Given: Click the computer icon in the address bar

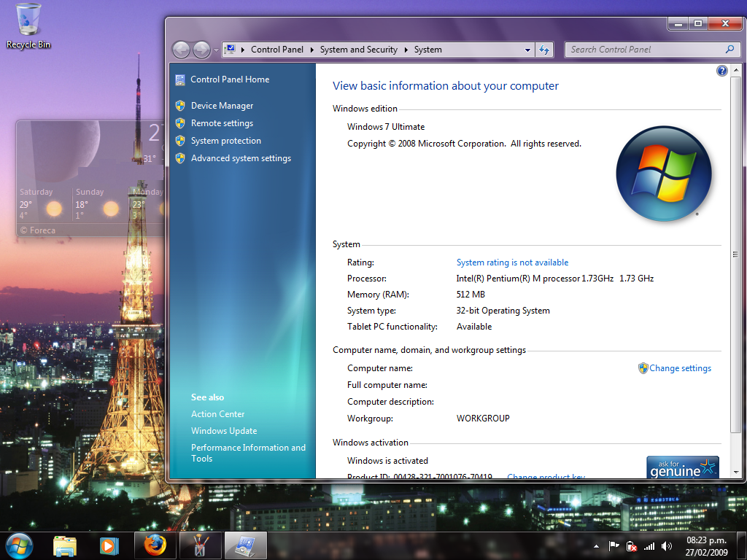Looking at the screenshot, I should point(231,50).
